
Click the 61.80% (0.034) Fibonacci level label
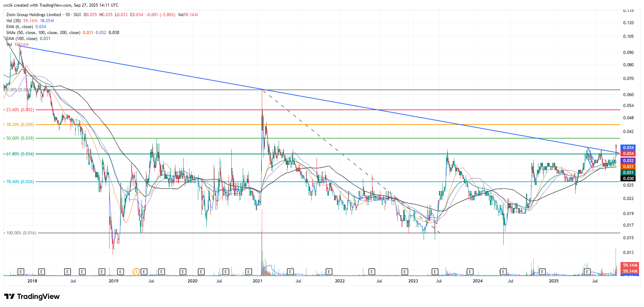[x=20, y=154]
